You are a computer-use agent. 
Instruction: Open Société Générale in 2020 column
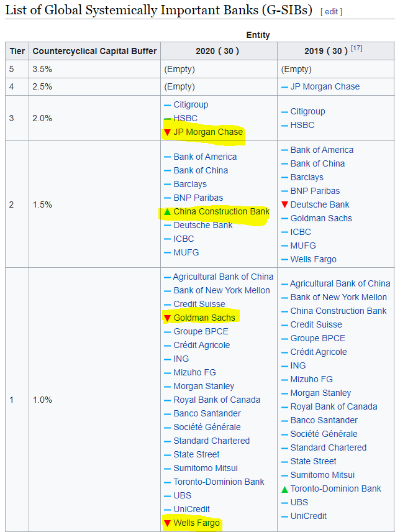(x=207, y=427)
